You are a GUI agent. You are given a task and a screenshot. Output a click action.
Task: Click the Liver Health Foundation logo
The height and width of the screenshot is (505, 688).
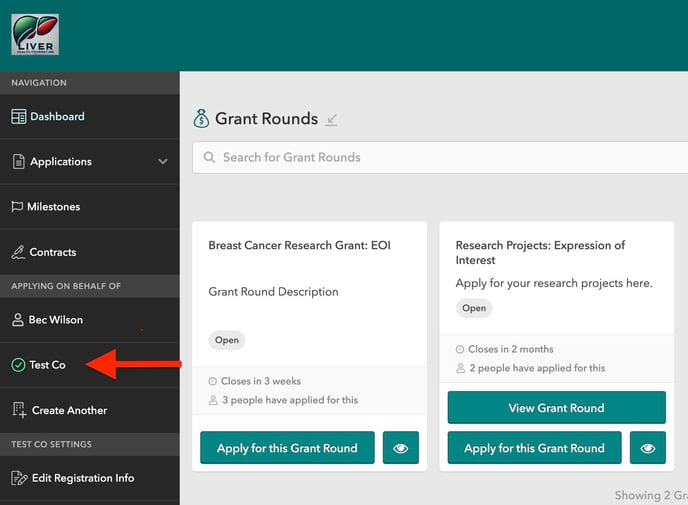coord(35,35)
